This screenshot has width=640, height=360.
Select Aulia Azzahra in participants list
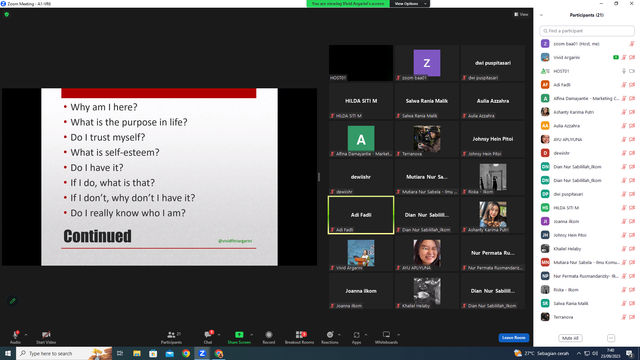[x=587, y=126]
